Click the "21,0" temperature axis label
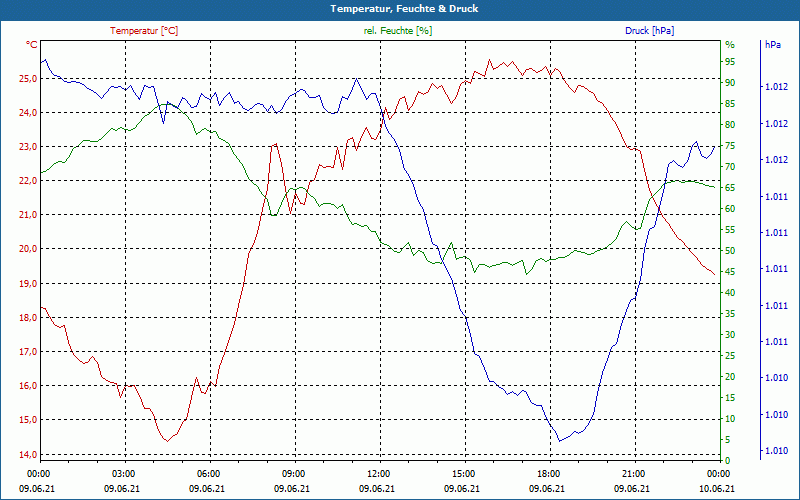The height and width of the screenshot is (500, 800). [x=29, y=215]
